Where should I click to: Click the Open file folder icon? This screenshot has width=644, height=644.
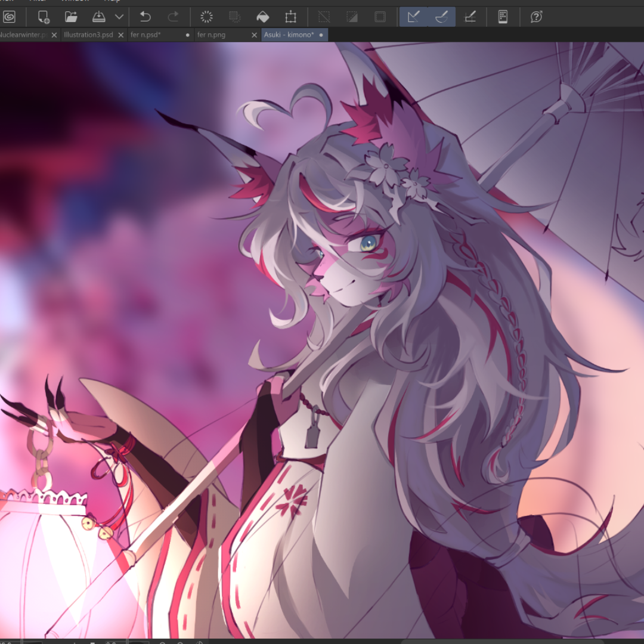point(71,17)
